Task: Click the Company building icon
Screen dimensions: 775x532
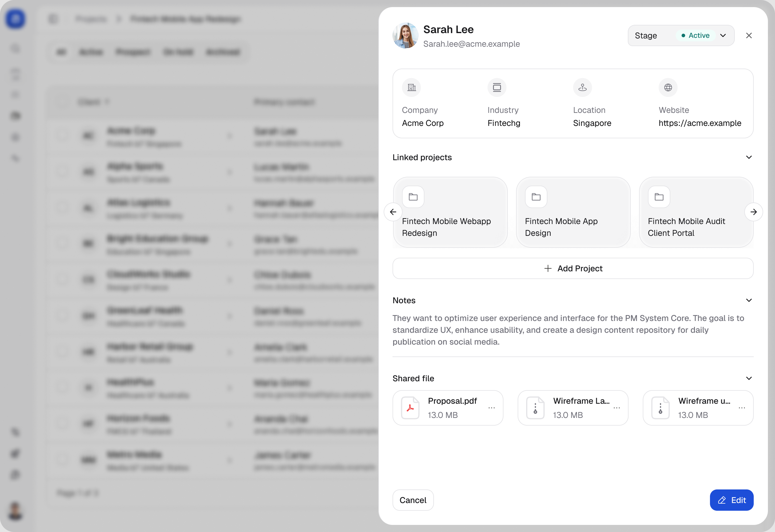Action: (x=411, y=87)
